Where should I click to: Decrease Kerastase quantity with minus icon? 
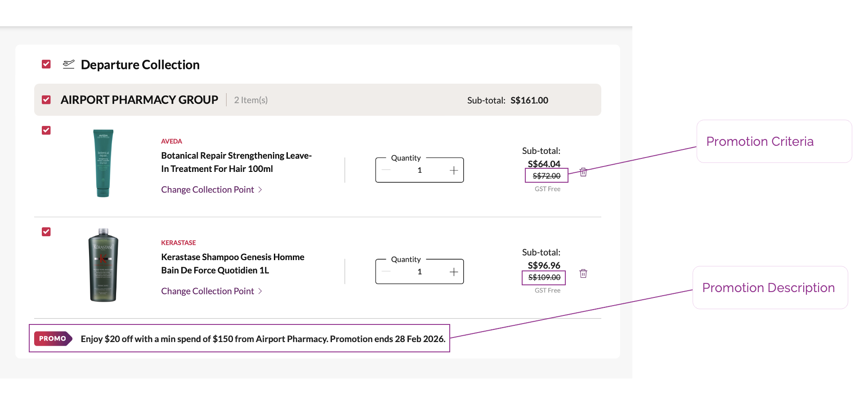386,271
